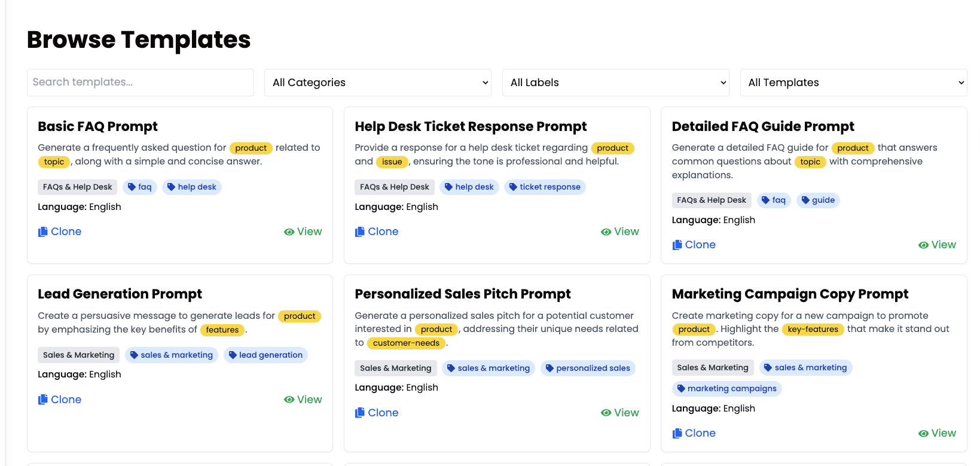Image resolution: width=980 pixels, height=466 pixels.
Task: Clone the Personalized Sales Pitch Prompt
Action: (x=377, y=413)
